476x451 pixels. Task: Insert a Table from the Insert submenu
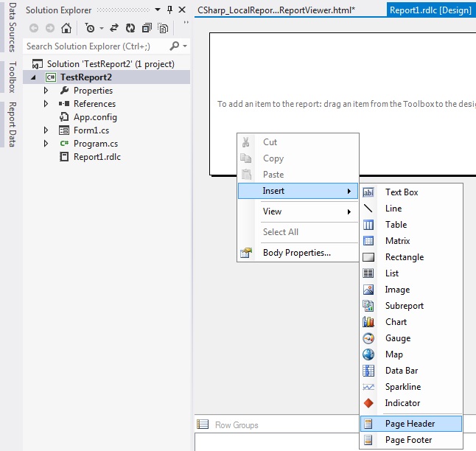tap(396, 225)
